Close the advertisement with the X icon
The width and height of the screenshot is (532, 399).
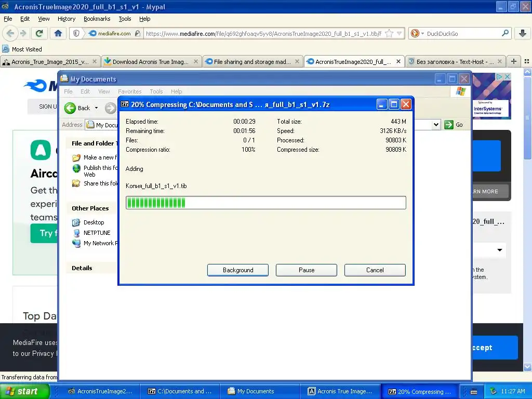click(507, 77)
